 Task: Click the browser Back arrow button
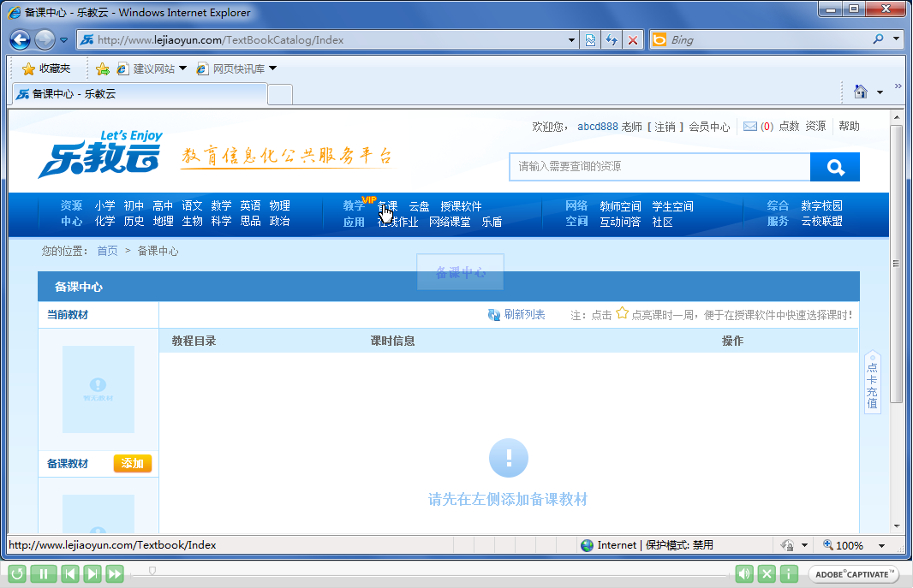pos(21,39)
